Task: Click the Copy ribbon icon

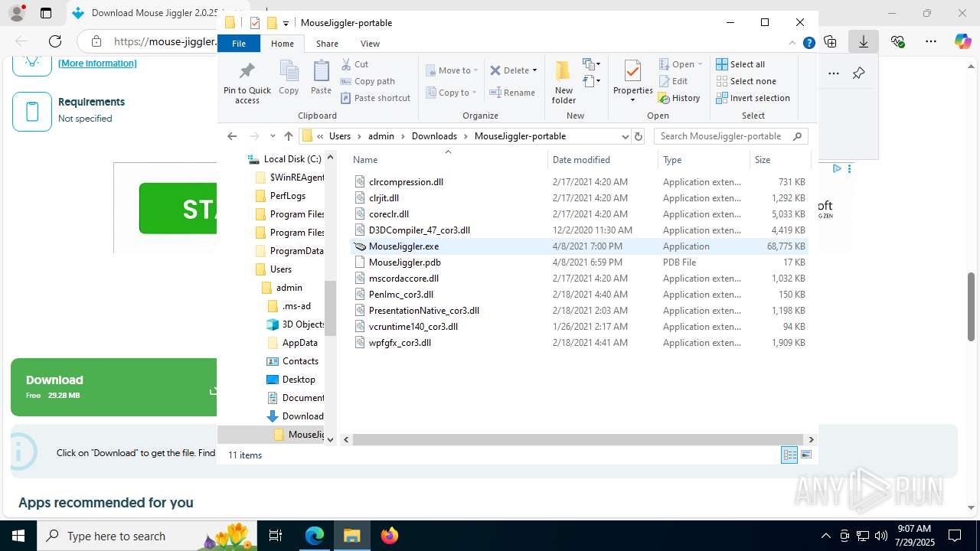Action: [289, 78]
